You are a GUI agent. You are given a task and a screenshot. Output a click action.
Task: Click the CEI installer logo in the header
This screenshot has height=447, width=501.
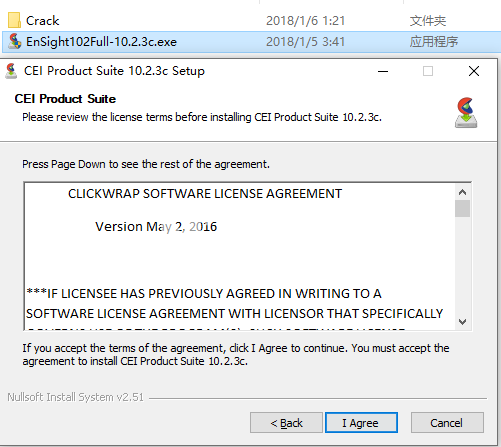pos(466,113)
